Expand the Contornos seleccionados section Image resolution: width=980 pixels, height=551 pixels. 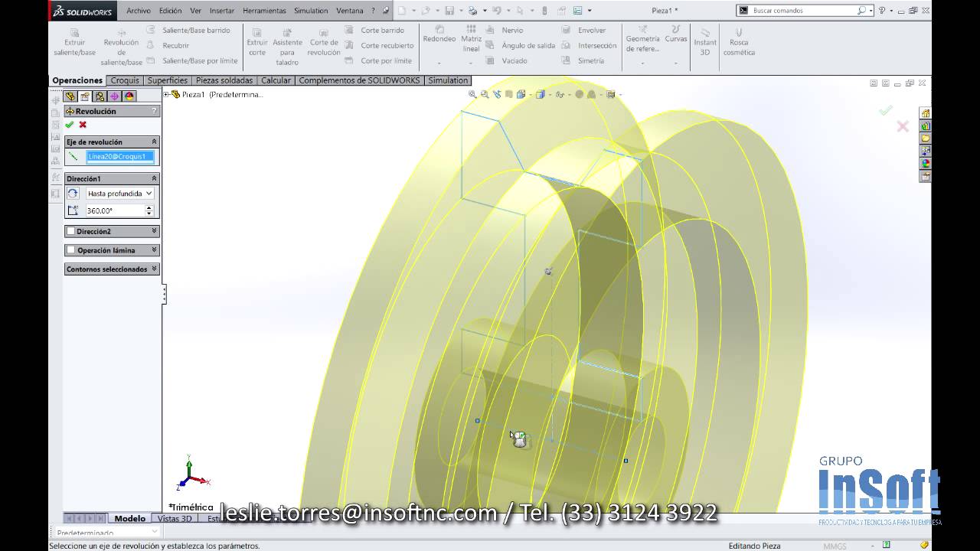coord(154,269)
